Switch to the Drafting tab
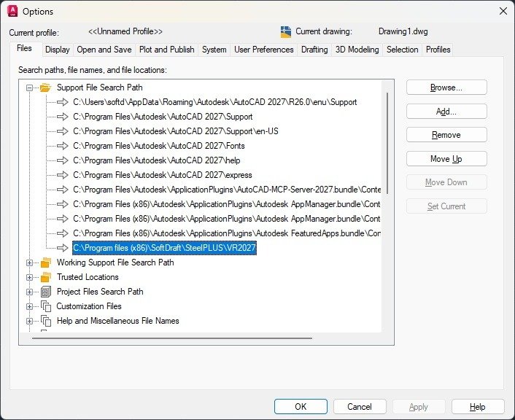515x420 pixels. (x=314, y=50)
